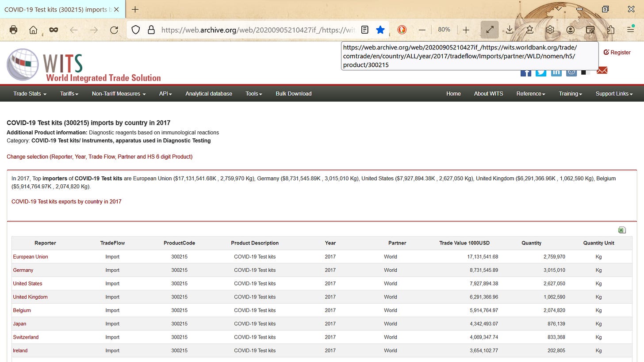Open COVID-19 Test kits exports link
Image resolution: width=644 pixels, height=362 pixels.
coord(66,202)
